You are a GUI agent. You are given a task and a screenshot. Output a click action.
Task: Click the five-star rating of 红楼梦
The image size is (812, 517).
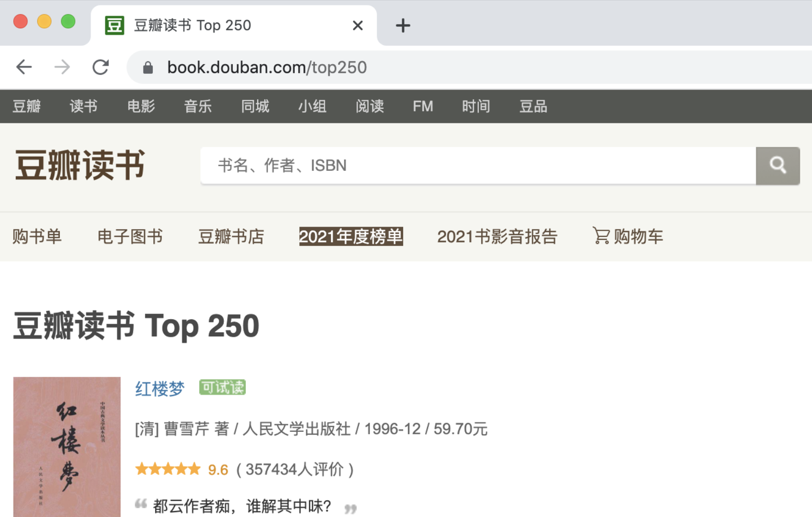(168, 469)
